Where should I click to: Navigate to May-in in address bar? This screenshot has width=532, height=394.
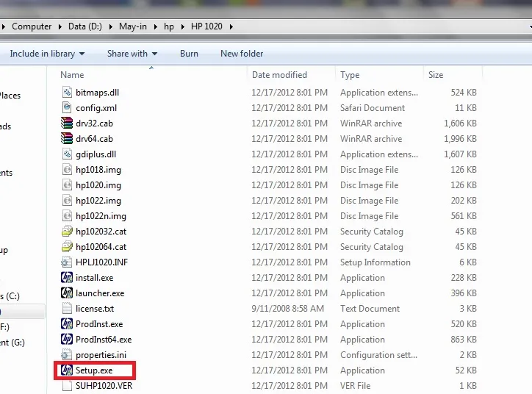(132, 26)
